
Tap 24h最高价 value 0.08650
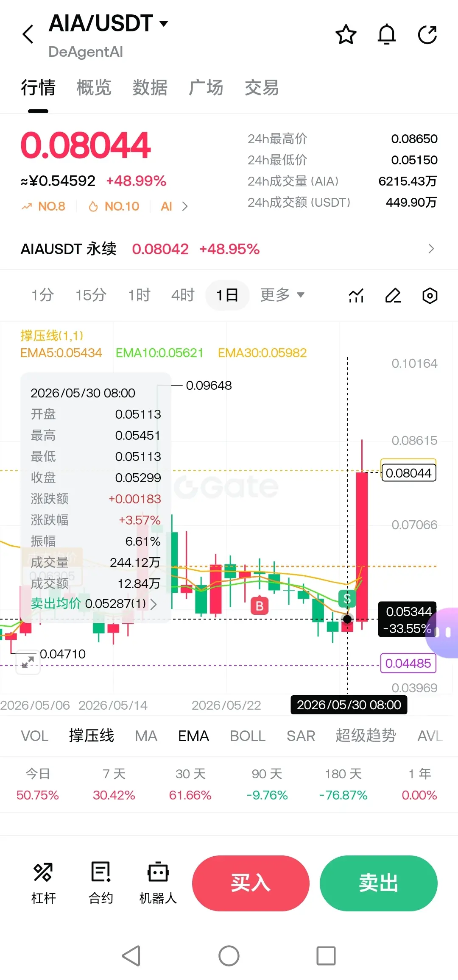(414, 139)
